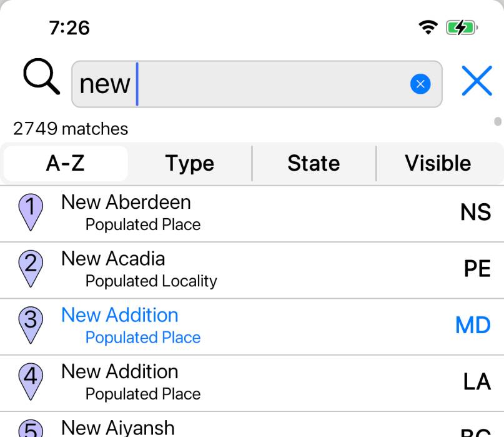
Task: Select the New Acadia populated locality
Action: point(250,269)
